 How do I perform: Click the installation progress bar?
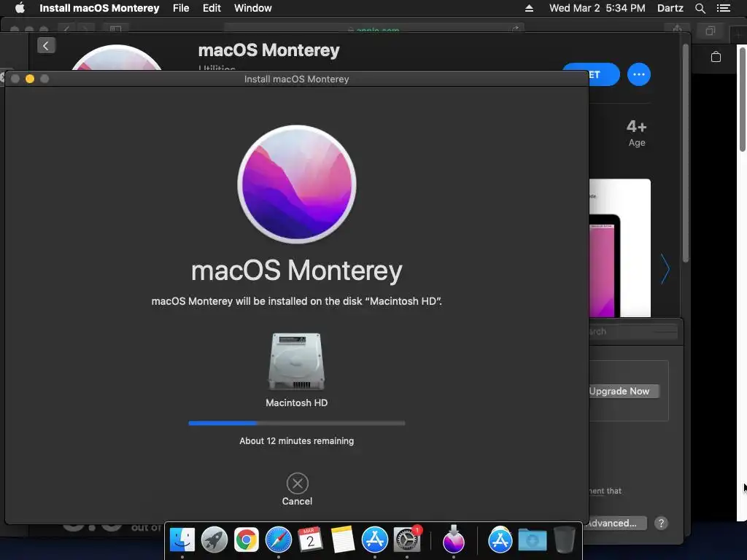(296, 423)
